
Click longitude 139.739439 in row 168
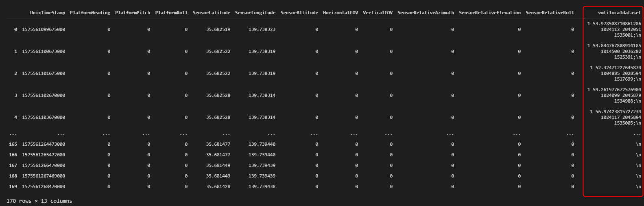262,176
